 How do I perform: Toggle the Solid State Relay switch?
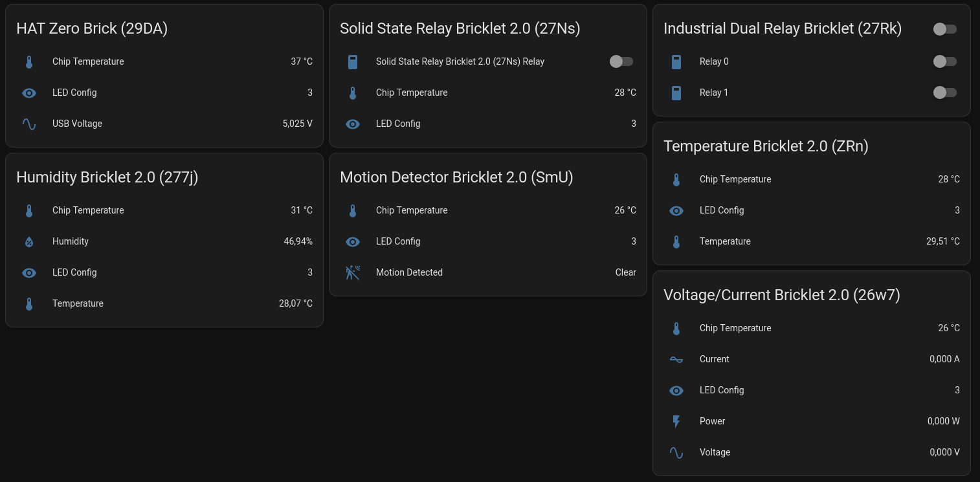click(x=621, y=61)
